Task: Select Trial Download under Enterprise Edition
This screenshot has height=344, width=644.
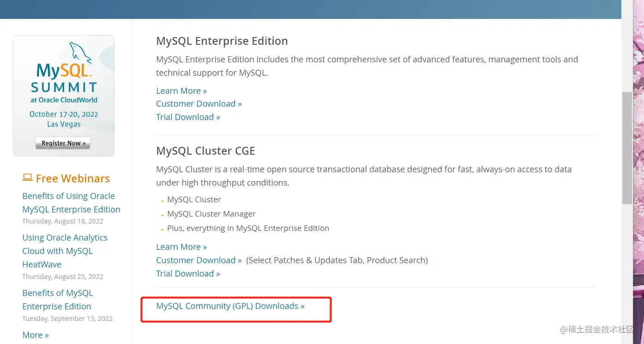Action: (188, 117)
